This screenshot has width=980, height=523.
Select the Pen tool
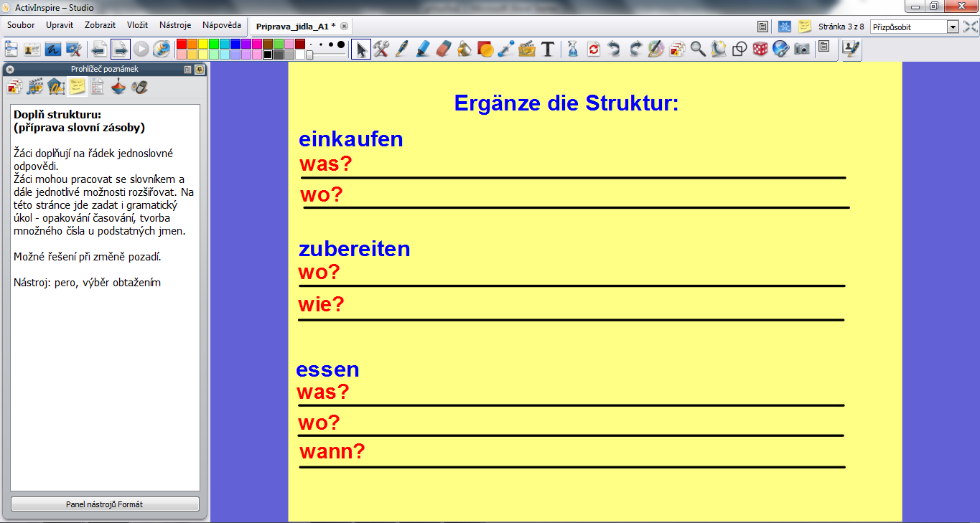[x=402, y=49]
